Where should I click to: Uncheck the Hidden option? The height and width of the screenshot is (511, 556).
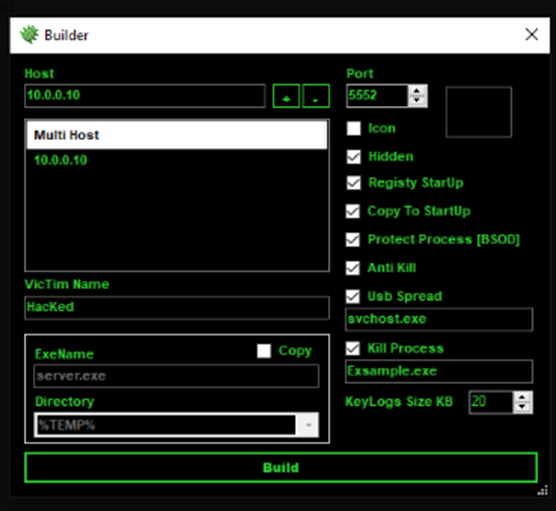point(354,157)
